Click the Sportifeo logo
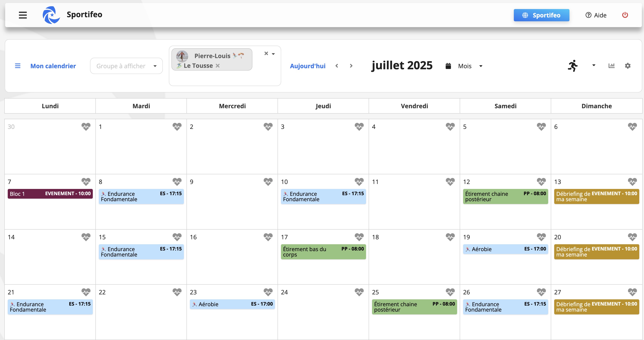Viewport: 644px width, 340px height. [51, 15]
